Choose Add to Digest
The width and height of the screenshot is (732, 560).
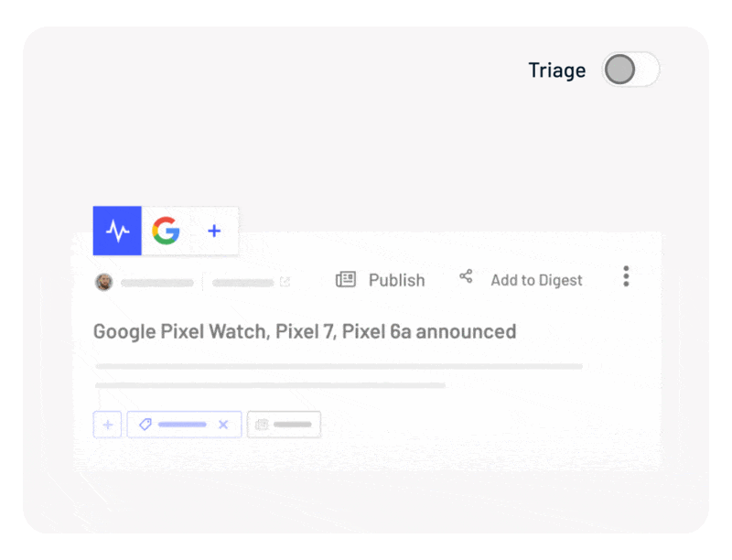[x=536, y=280]
